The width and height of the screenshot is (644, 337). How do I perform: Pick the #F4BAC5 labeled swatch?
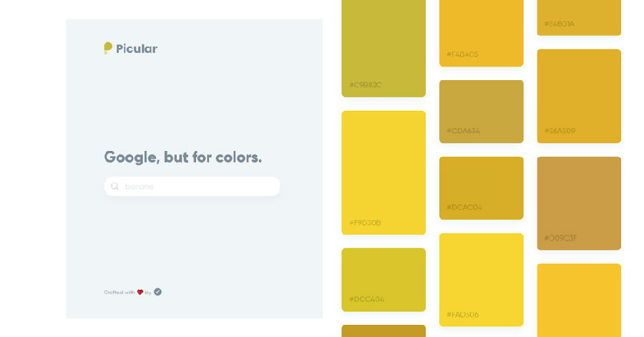(481, 32)
